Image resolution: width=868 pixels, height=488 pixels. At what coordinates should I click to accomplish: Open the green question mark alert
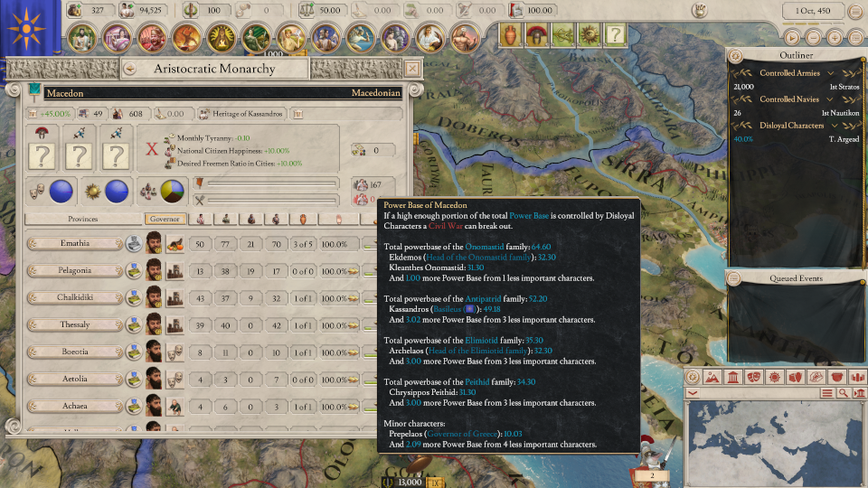click(x=615, y=35)
